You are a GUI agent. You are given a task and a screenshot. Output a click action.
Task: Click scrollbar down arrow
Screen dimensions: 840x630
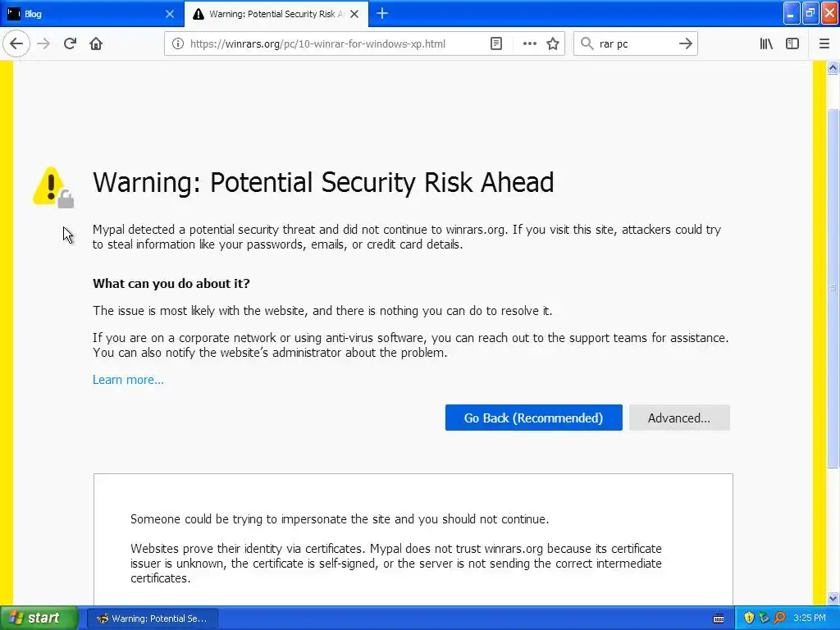click(x=833, y=598)
